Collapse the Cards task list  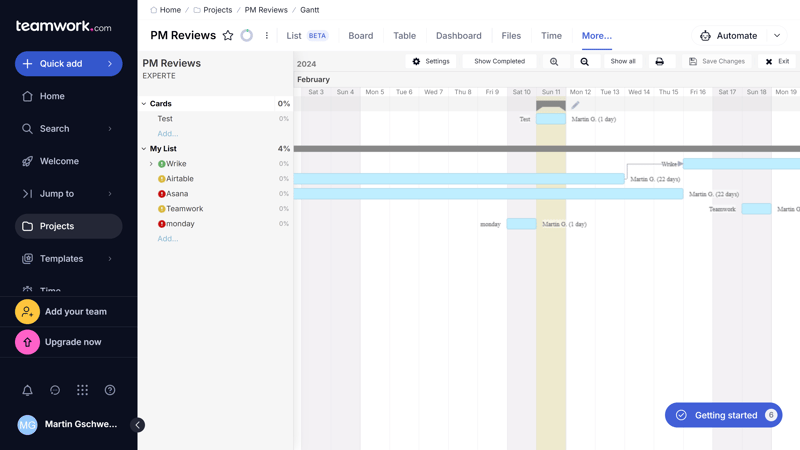click(144, 104)
